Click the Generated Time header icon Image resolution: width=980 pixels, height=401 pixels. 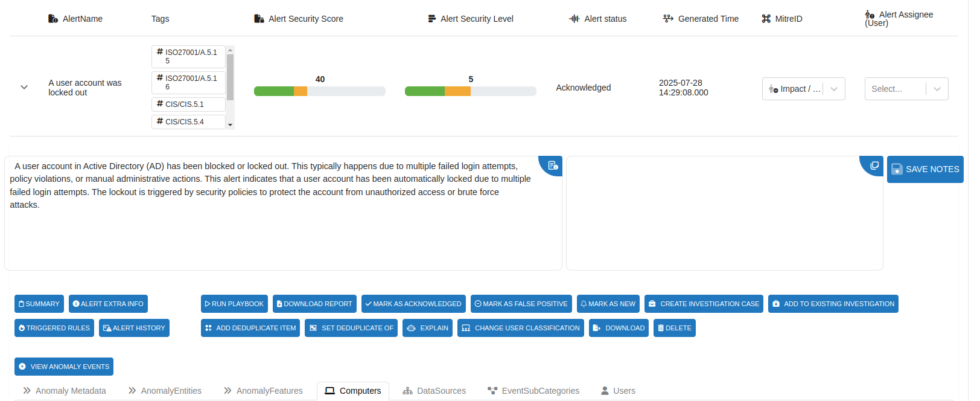(x=668, y=19)
